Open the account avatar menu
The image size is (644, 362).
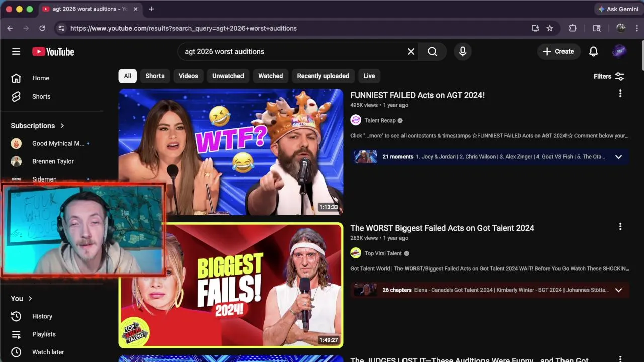coord(619,52)
